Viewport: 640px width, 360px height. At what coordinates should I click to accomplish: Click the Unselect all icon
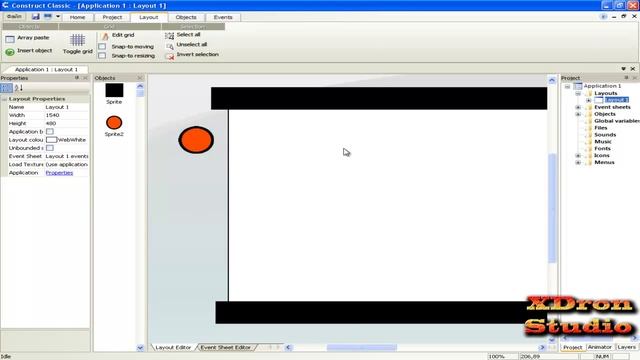pos(169,46)
